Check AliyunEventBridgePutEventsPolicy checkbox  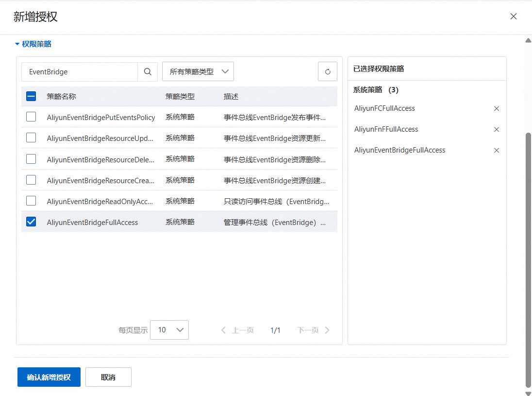tap(31, 117)
